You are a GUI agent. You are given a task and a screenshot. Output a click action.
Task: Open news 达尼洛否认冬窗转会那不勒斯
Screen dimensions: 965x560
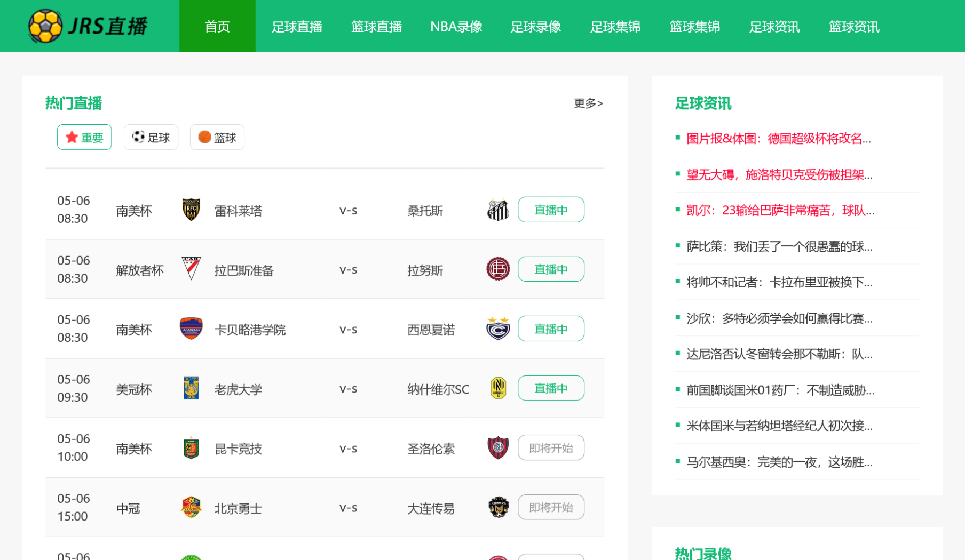779,354
